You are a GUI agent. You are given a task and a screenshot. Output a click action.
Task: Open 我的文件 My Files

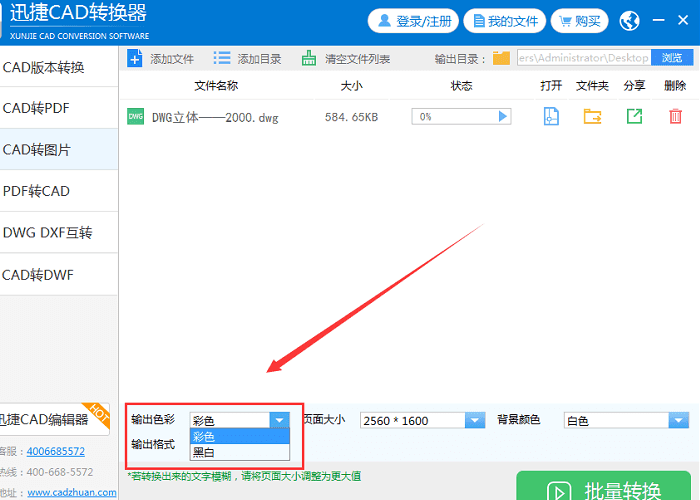(x=504, y=21)
